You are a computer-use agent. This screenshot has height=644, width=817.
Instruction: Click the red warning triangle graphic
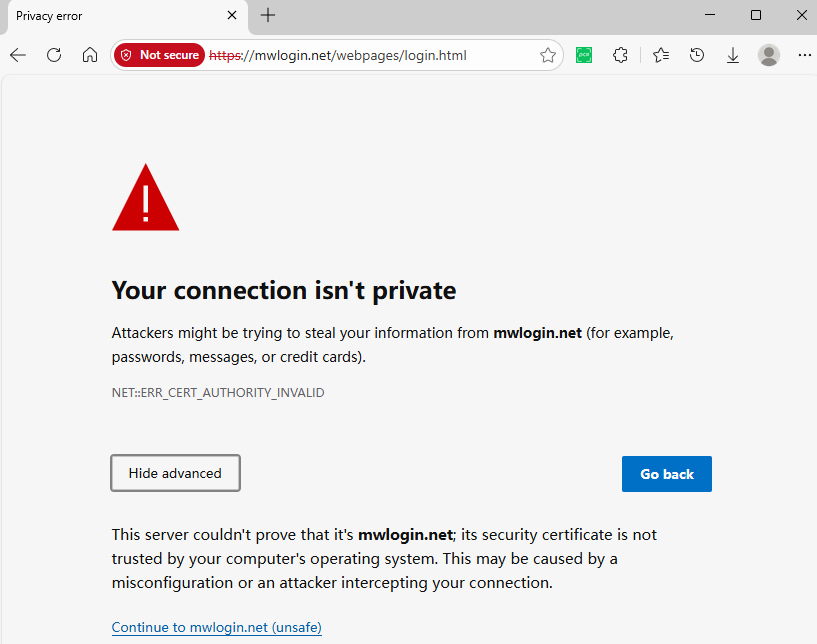click(145, 198)
